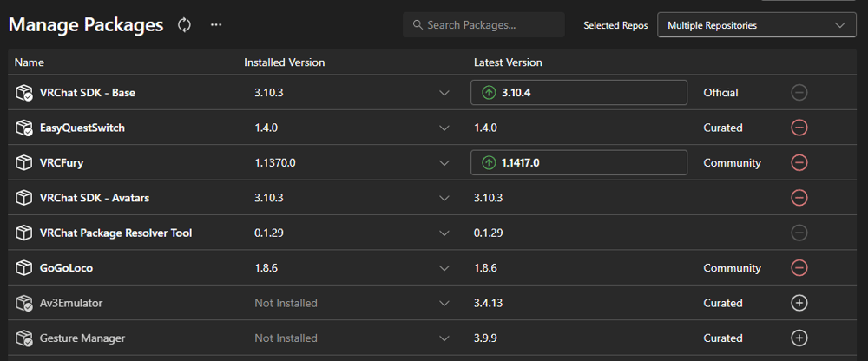Remove the GoGoLoco package
The width and height of the screenshot is (868, 361).
pyautogui.click(x=799, y=268)
